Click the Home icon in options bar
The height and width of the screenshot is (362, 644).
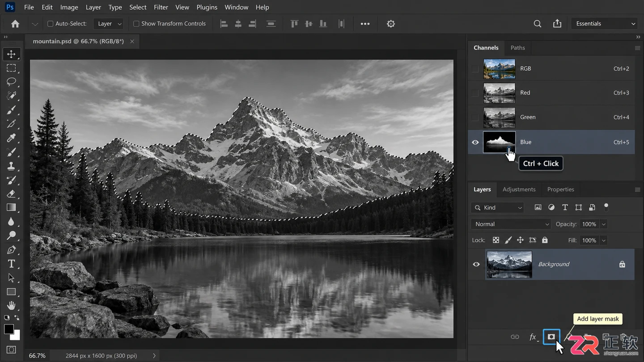[x=15, y=24]
